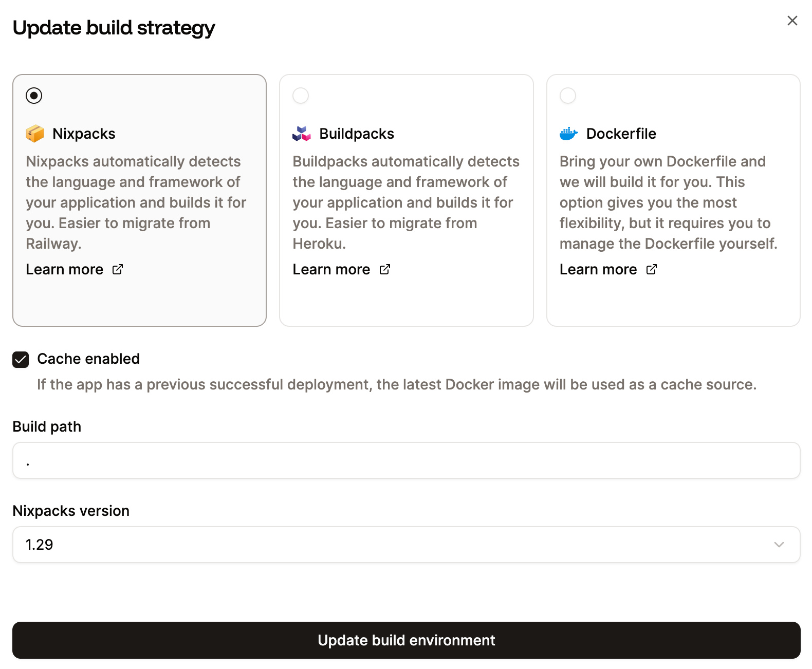Click Update build environment button
Screen dimensions: 812x669
(x=406, y=640)
